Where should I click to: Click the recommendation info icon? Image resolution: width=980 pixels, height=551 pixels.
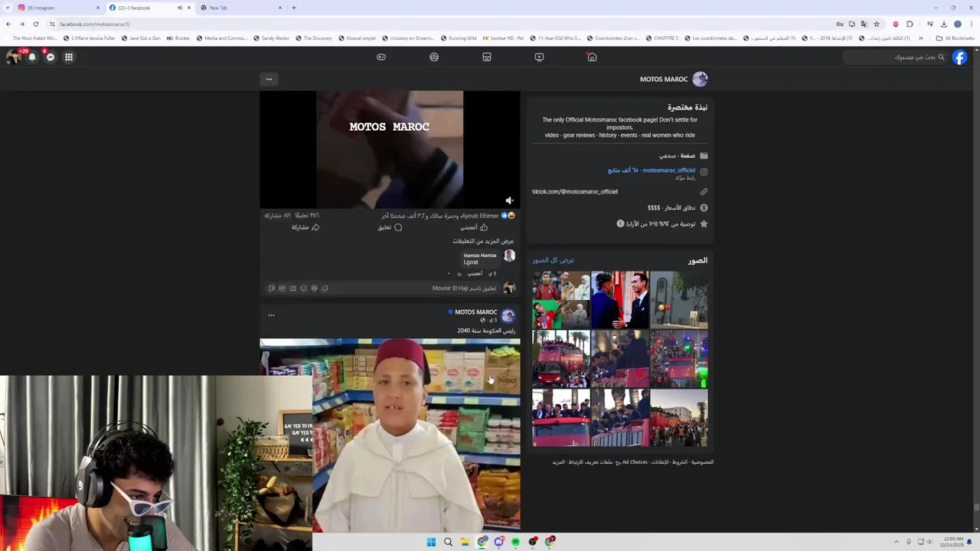(x=621, y=223)
